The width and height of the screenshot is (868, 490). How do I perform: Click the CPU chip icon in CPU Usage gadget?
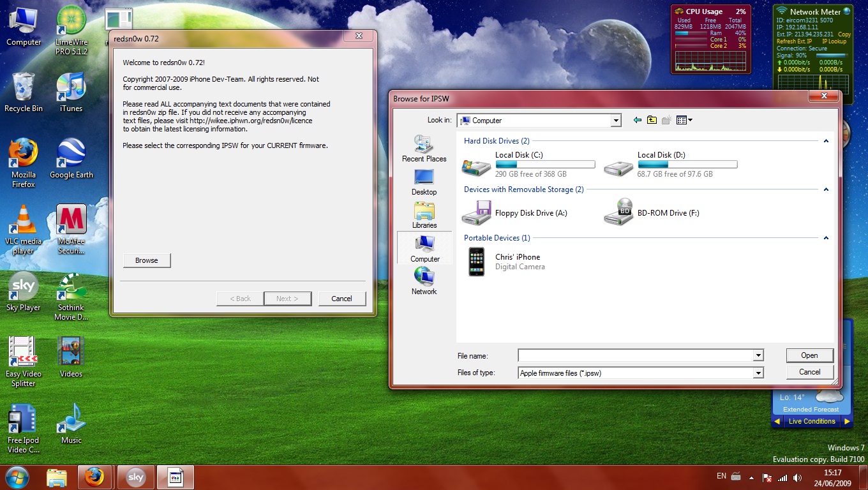(678, 11)
